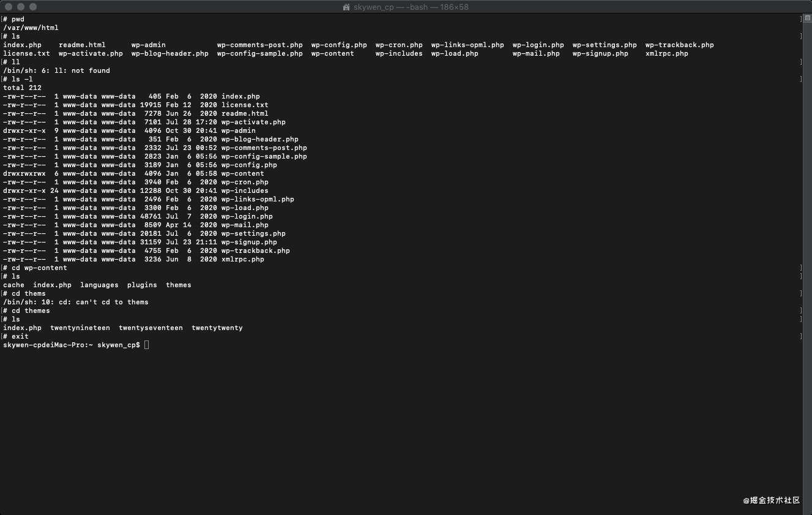This screenshot has width=812, height=515.
Task: Click 'wp-includes' directory in the ls -l listing
Action: click(245, 190)
